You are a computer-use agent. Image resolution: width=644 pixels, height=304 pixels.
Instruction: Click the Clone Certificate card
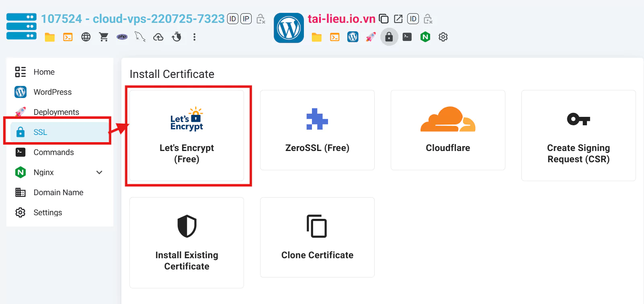pyautogui.click(x=317, y=237)
